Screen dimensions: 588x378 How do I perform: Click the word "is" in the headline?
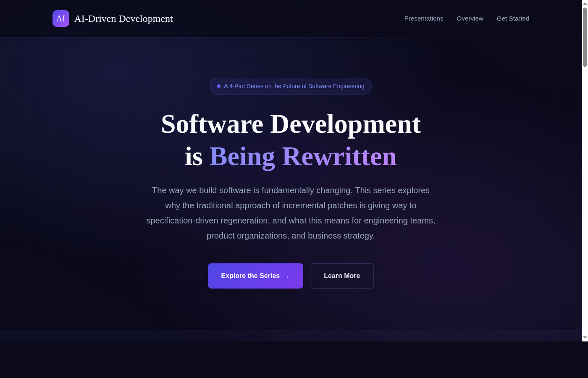(194, 157)
